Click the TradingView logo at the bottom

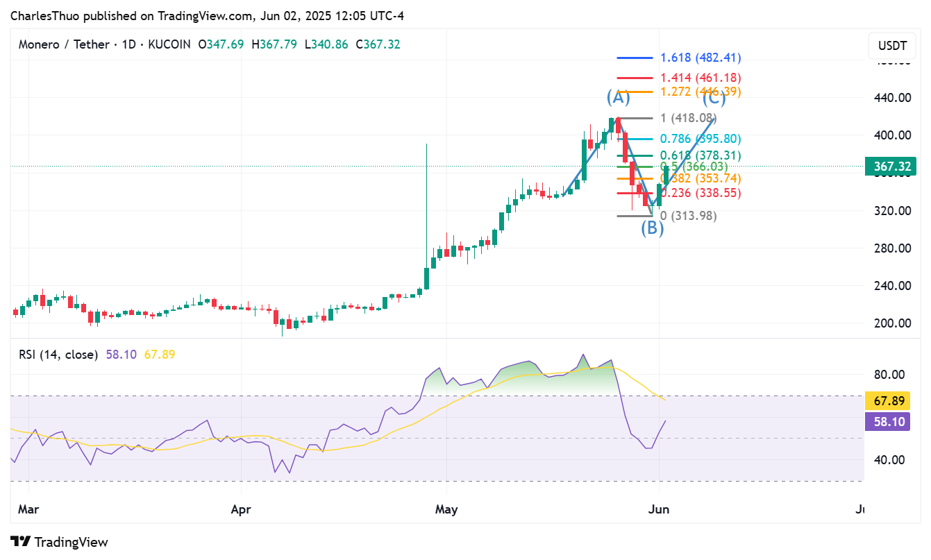(59, 541)
